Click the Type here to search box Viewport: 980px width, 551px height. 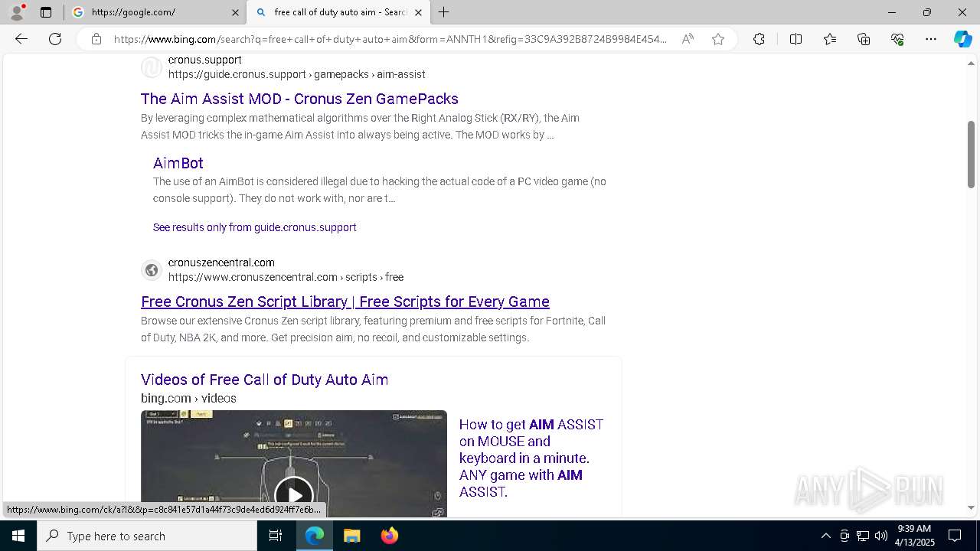[x=147, y=536]
